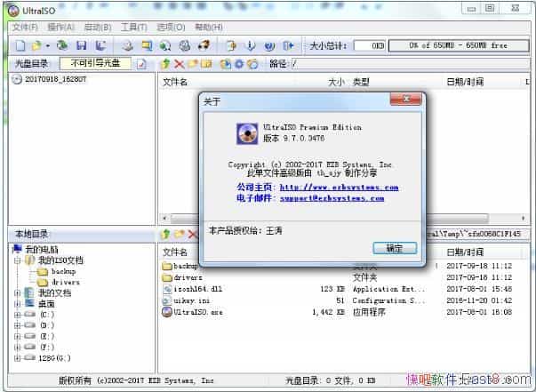Click the Rename icon in image toolbar
The height and width of the screenshot is (392, 536).
tap(206, 64)
